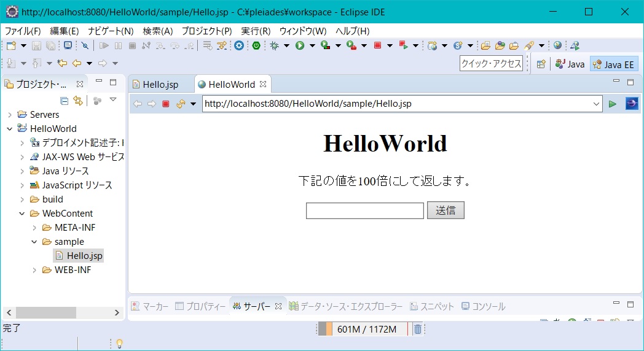Open a terminal with the monitor icon
The width and height of the screenshot is (644, 351).
point(68,45)
